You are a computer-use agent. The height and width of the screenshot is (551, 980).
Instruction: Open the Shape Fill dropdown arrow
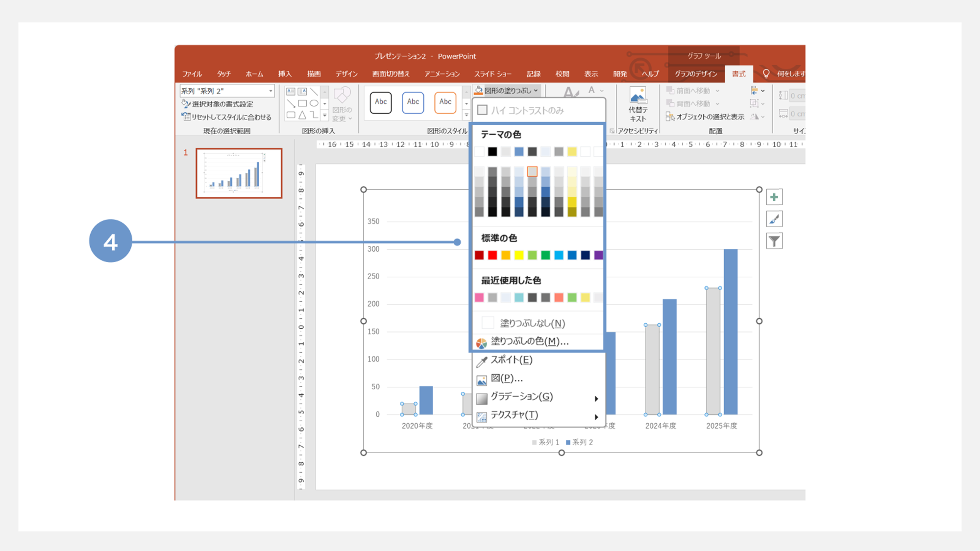pyautogui.click(x=536, y=91)
